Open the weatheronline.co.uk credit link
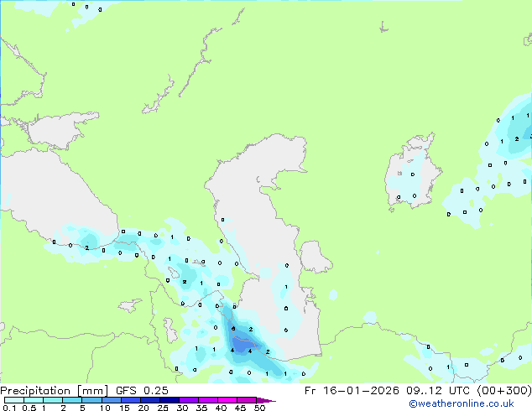This screenshot has height=411, width=532. click(462, 403)
